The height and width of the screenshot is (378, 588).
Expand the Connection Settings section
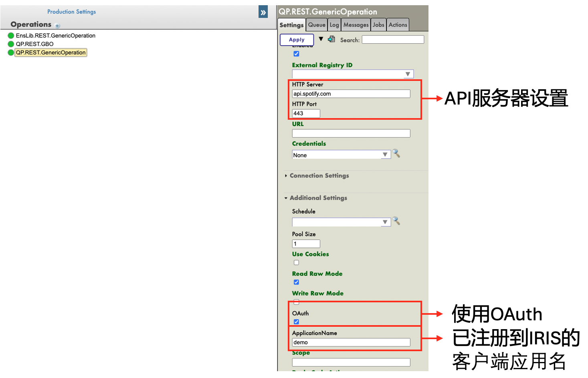(x=319, y=176)
